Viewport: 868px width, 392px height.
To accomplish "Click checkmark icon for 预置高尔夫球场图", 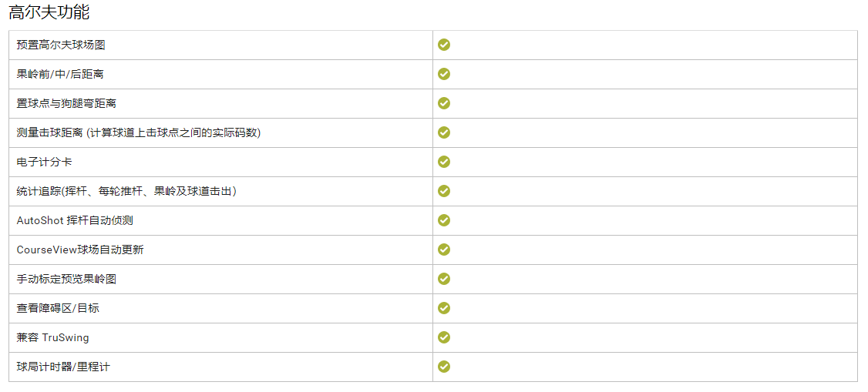I will coord(444,45).
